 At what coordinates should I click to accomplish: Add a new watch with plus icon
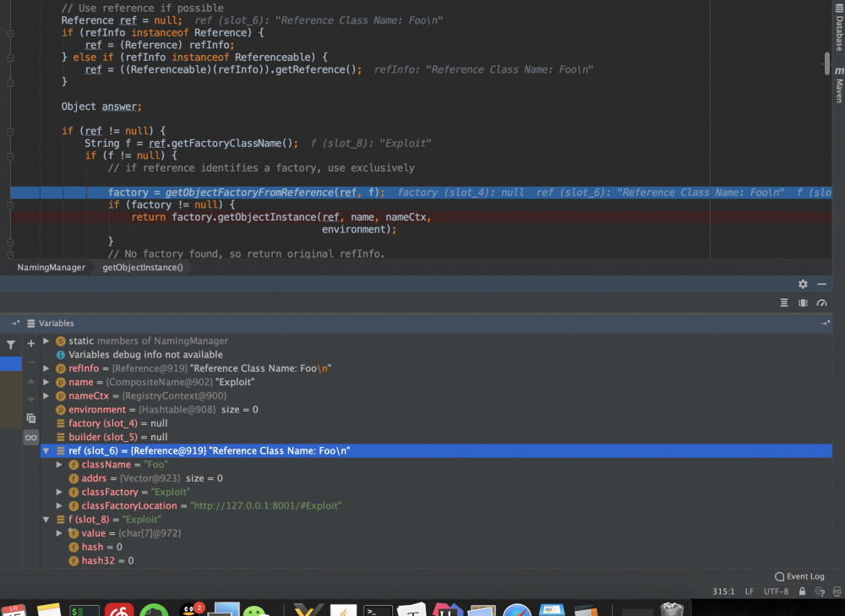coord(31,344)
